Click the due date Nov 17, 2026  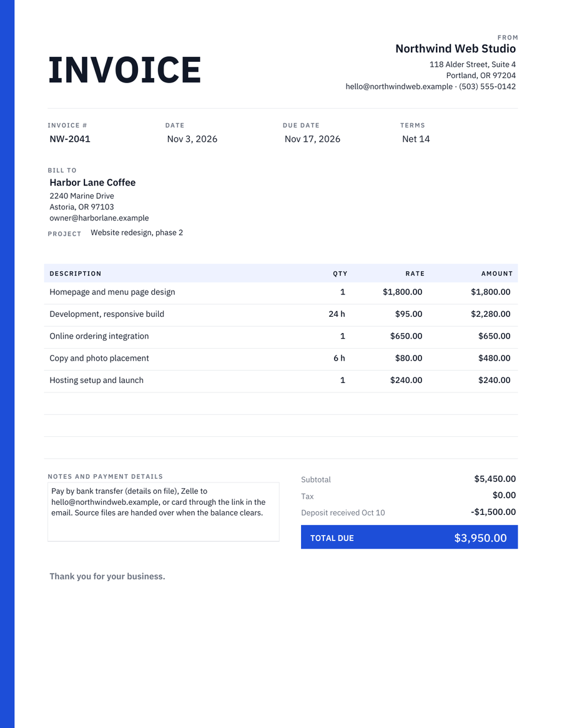(x=312, y=139)
